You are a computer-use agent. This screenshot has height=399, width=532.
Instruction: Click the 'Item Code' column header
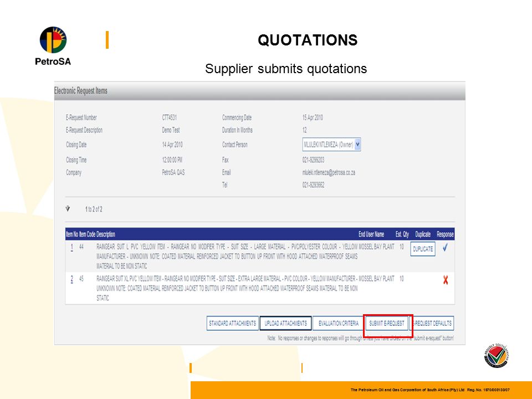(87, 234)
